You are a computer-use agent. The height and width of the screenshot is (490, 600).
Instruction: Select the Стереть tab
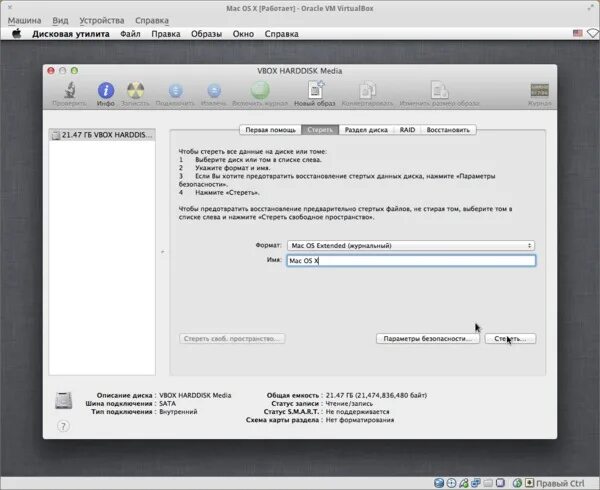[x=320, y=130]
